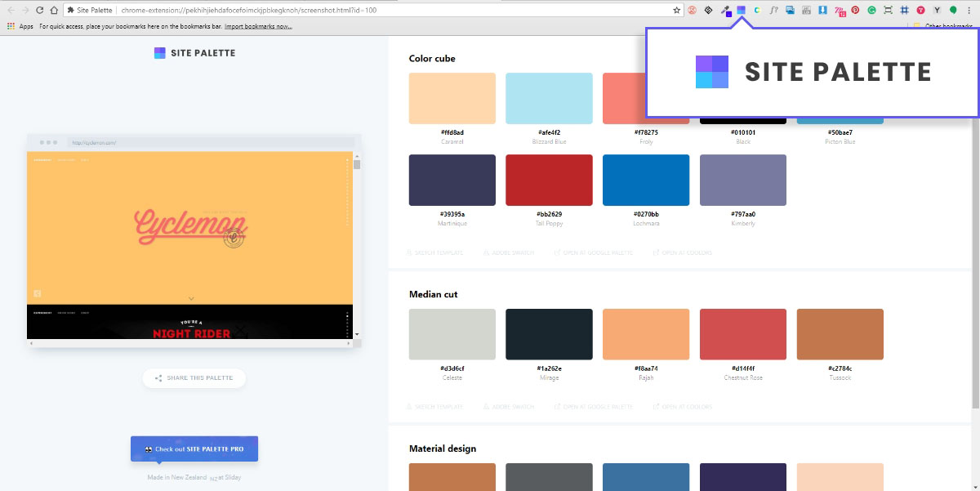Click the Site Palette browser tab

[90, 11]
